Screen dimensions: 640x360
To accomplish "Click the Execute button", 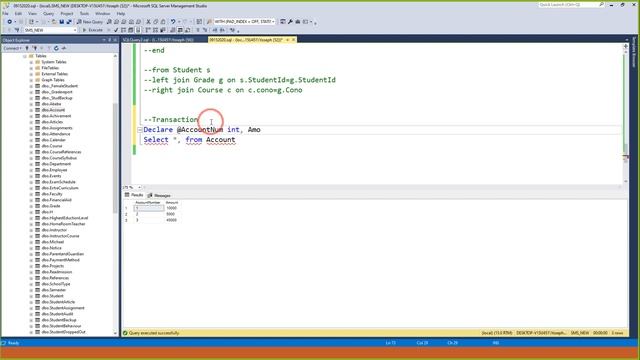I will (93, 30).
